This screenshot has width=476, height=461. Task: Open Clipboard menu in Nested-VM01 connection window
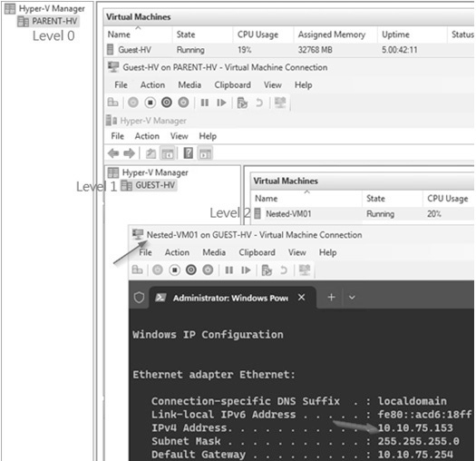257,252
